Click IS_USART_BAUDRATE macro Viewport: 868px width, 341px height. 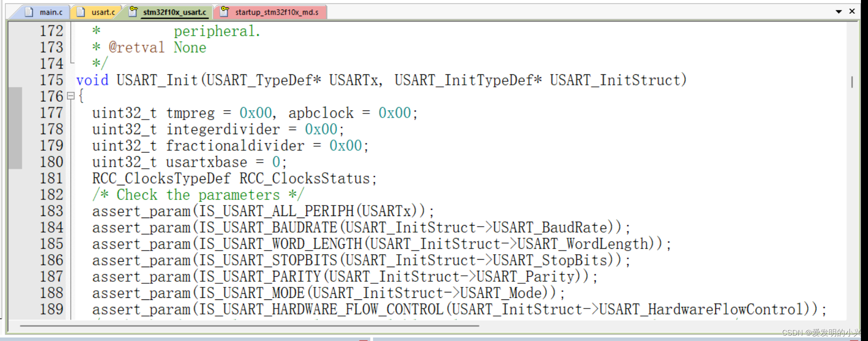[x=268, y=228]
